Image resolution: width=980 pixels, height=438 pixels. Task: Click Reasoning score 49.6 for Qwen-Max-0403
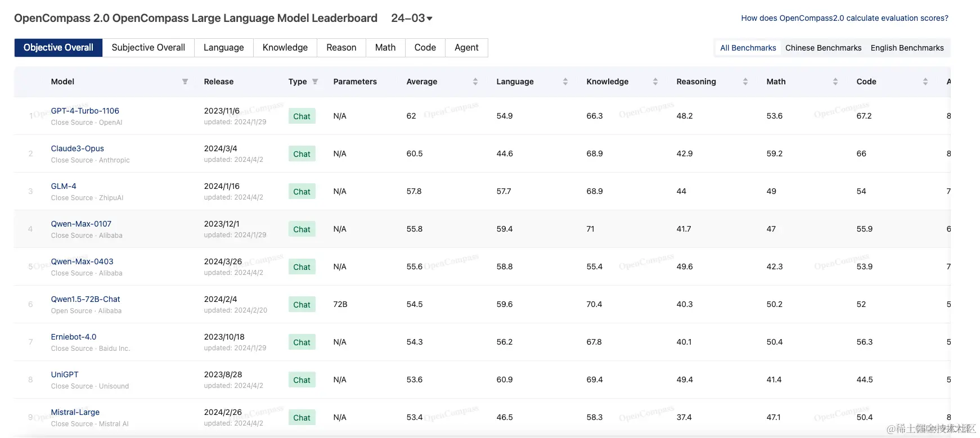point(685,267)
